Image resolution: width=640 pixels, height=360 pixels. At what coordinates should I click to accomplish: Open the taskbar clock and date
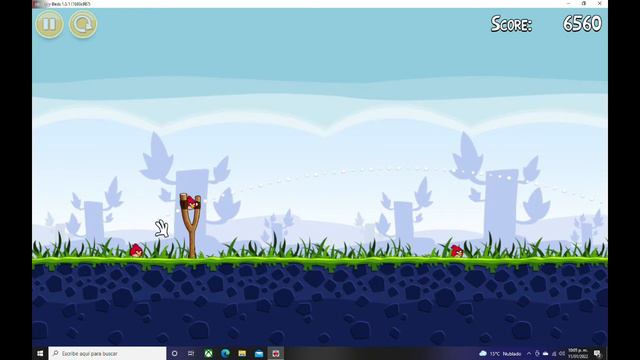tap(578, 353)
